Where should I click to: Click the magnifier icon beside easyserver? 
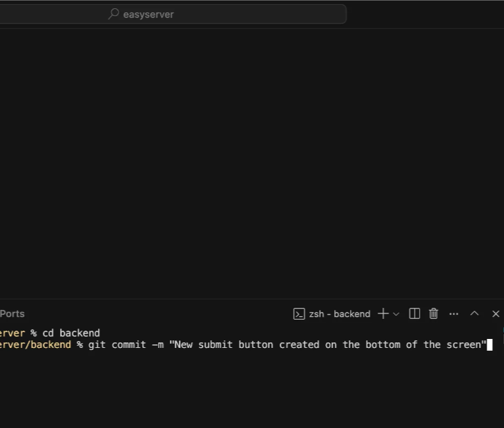113,14
